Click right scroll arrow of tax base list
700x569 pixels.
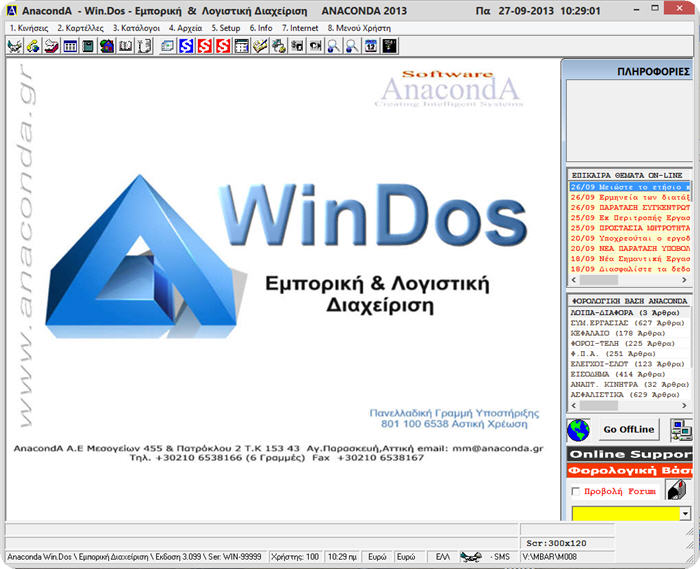coord(684,405)
